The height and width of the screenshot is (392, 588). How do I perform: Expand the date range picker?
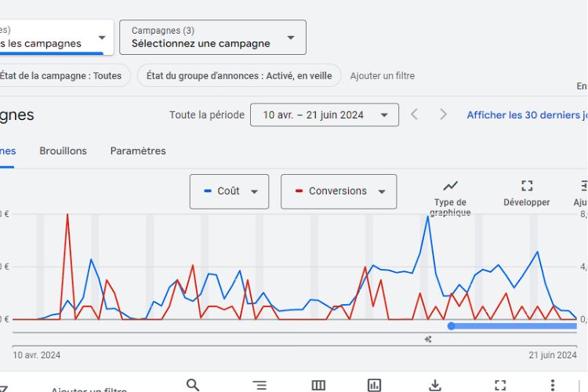click(324, 115)
